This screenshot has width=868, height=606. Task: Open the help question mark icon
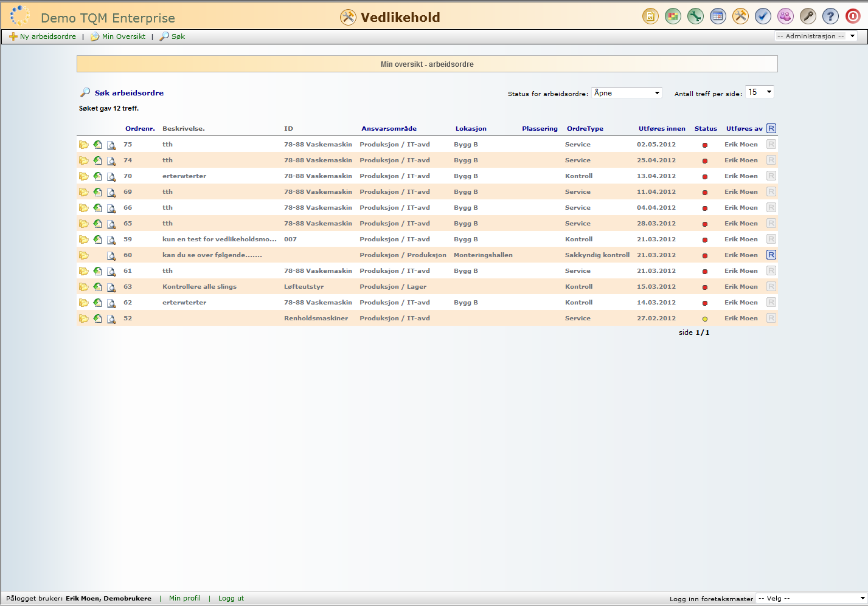click(x=830, y=16)
